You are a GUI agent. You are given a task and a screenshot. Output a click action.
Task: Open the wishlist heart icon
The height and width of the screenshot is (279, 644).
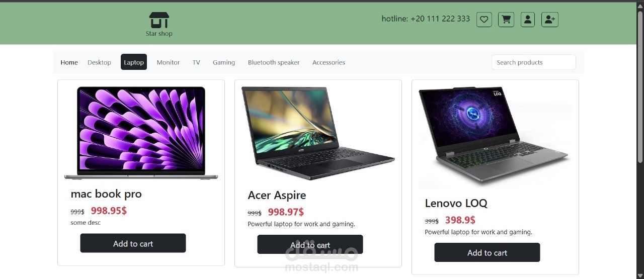pos(484,20)
